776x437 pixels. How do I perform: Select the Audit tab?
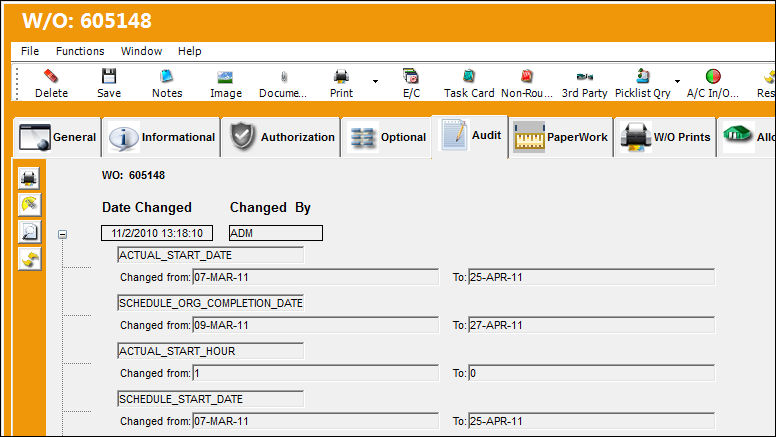click(470, 136)
